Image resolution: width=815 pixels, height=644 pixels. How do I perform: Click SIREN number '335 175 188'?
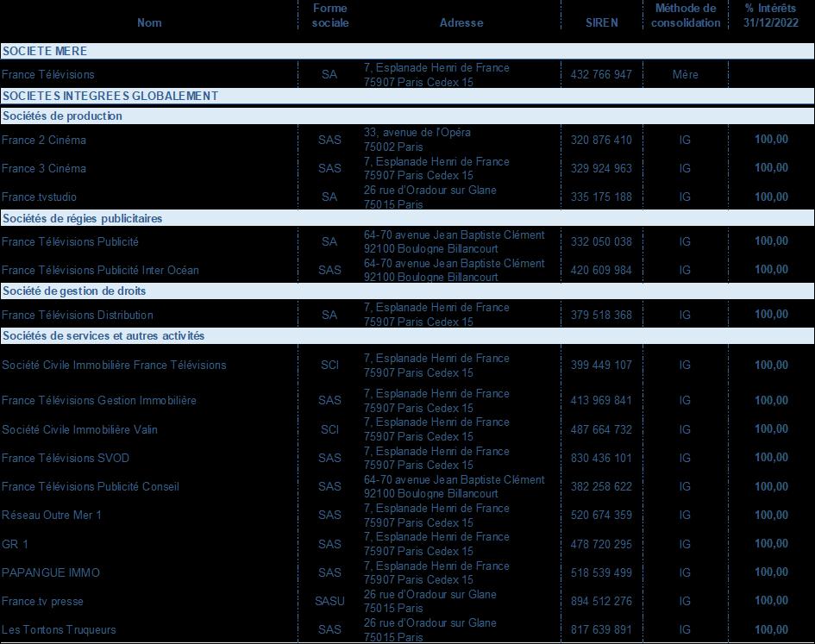(601, 197)
